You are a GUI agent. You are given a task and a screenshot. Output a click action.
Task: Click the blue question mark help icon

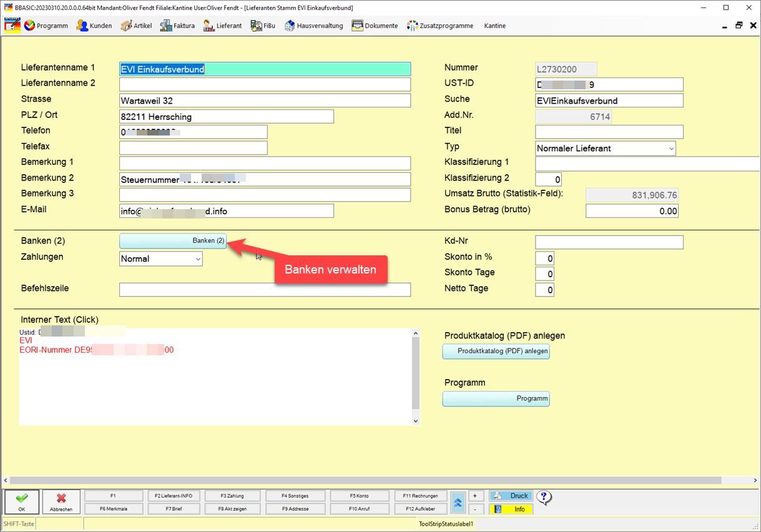[x=544, y=498]
